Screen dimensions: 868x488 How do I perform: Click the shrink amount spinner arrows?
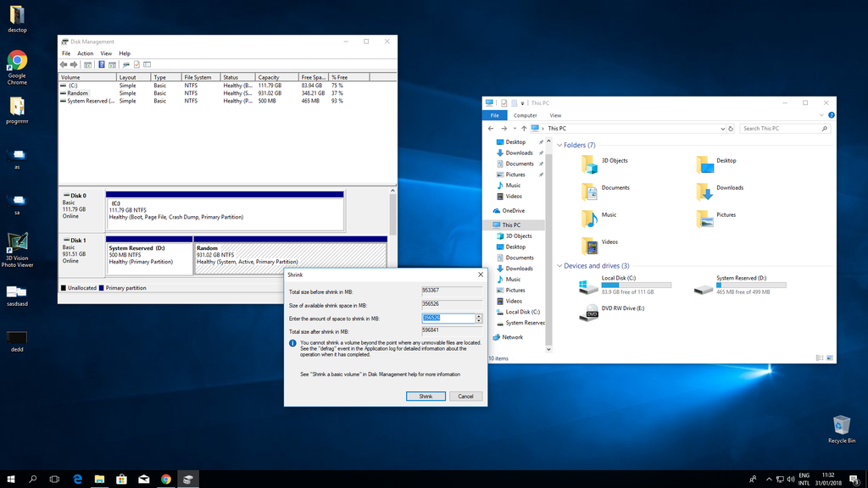(479, 319)
